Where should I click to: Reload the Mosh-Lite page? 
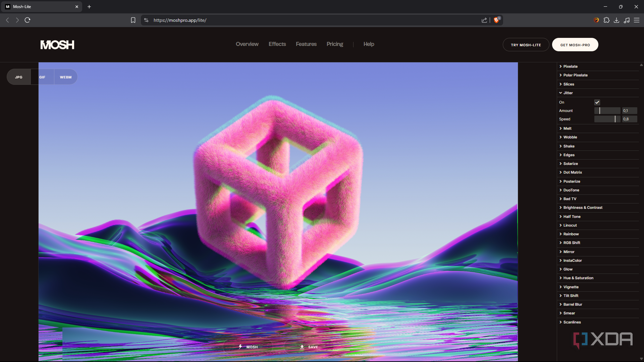(x=28, y=20)
